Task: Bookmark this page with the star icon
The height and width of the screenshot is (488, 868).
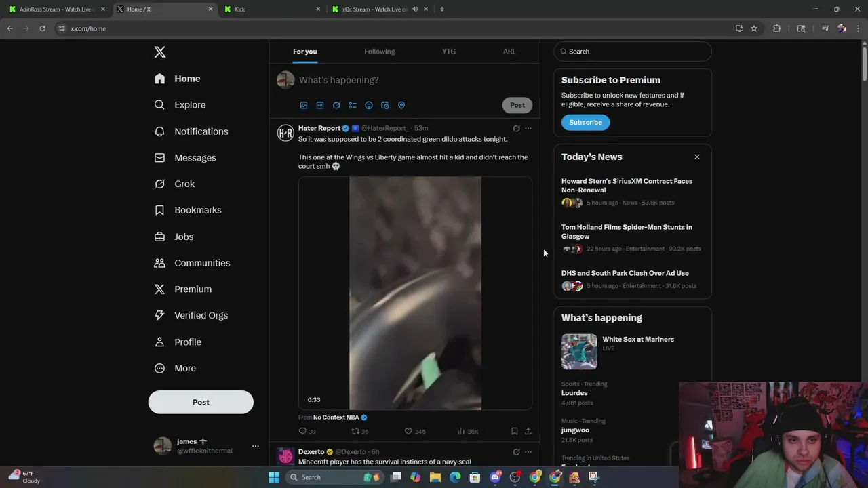Action: pyautogui.click(x=754, y=28)
